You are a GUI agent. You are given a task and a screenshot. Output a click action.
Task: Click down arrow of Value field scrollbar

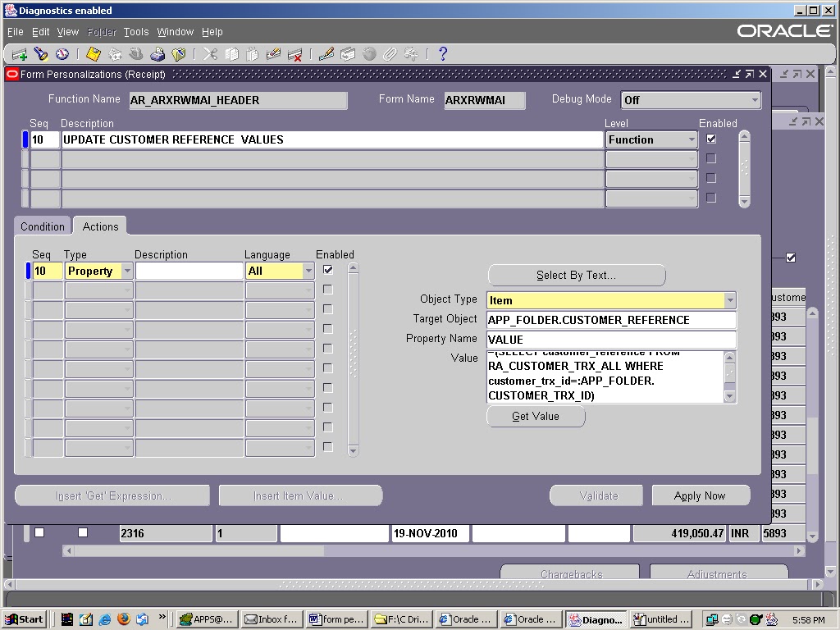point(729,396)
